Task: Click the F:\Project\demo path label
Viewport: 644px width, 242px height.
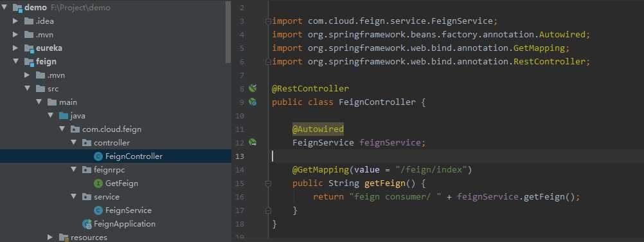Action: [80, 8]
